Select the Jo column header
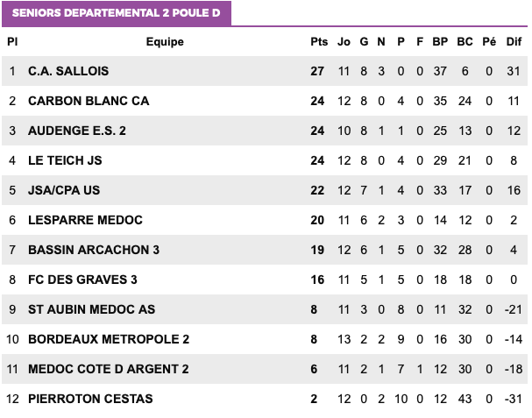 pyautogui.click(x=344, y=42)
